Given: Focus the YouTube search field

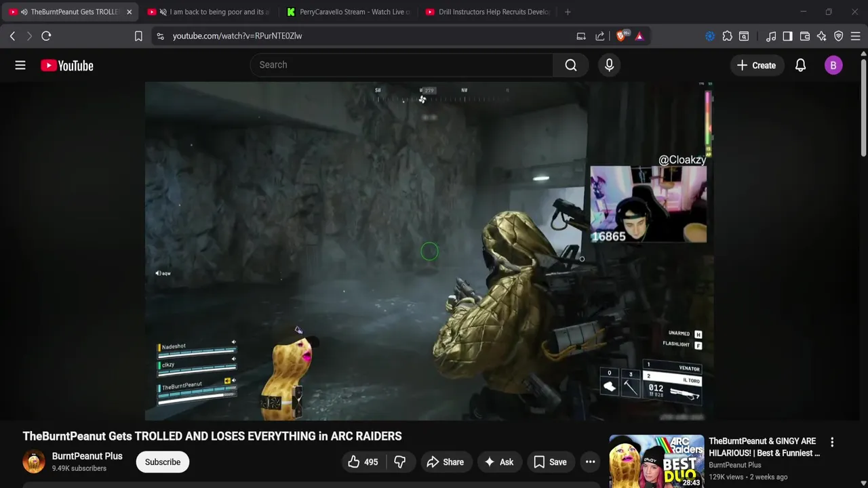Looking at the screenshot, I should tap(401, 65).
